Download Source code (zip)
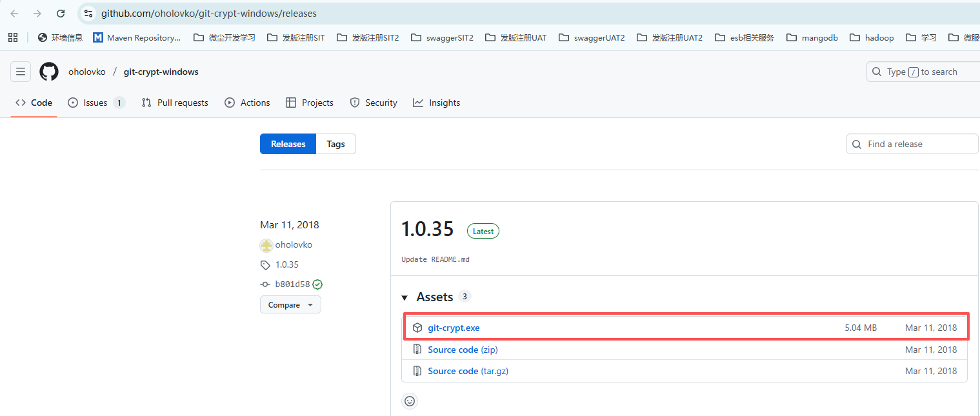Viewport: 980px width, 416px height. click(463, 350)
